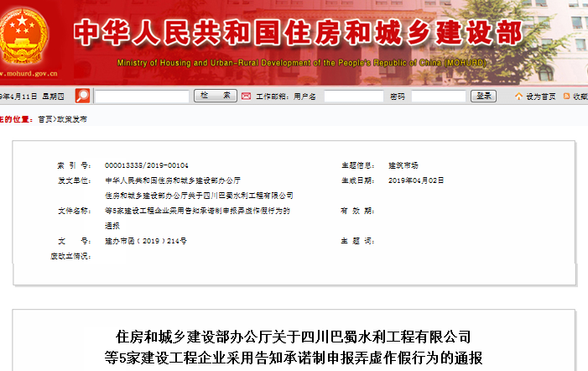588x371 pixels.
Task: Click the set-as-homepage house icon
Action: coord(518,97)
